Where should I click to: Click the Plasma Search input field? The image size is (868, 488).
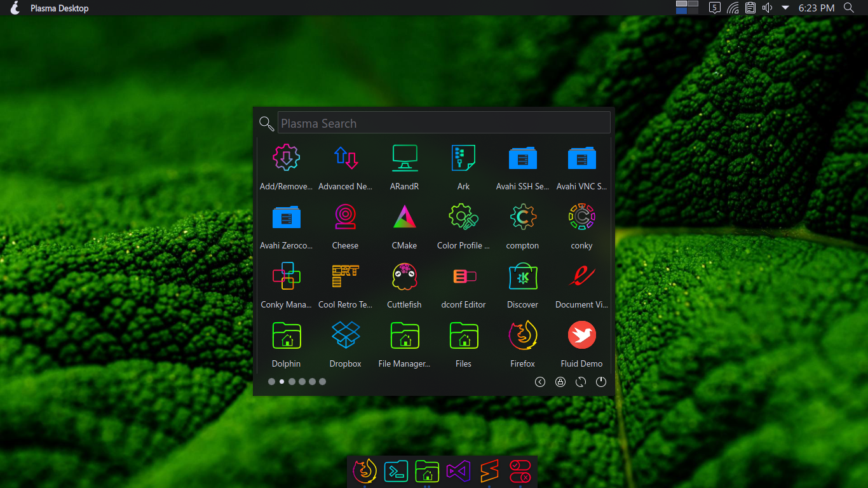[444, 123]
